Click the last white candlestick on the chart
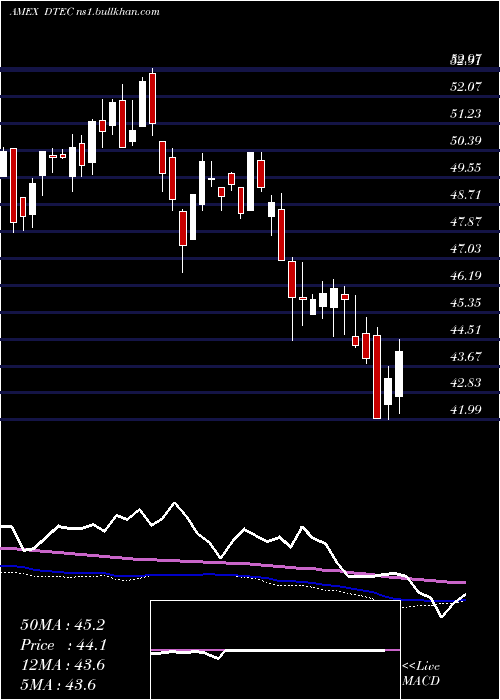This screenshot has height=700, width=500. pos(399,376)
